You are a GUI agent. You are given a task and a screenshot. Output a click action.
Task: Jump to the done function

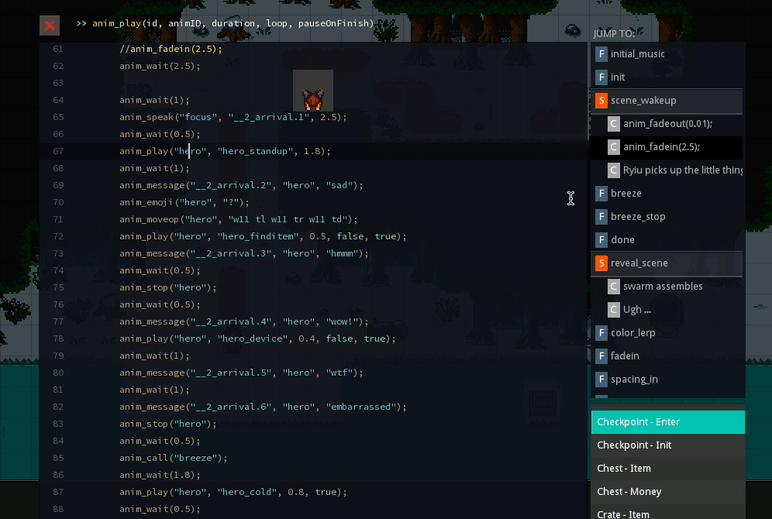622,240
